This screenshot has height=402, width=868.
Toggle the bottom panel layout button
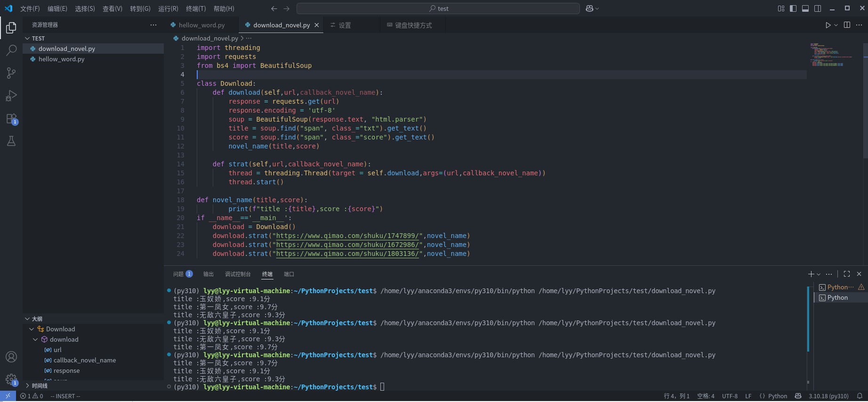pos(805,8)
